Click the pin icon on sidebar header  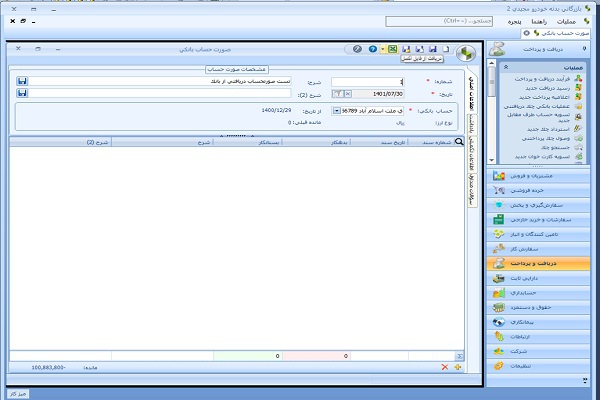[x=584, y=49]
